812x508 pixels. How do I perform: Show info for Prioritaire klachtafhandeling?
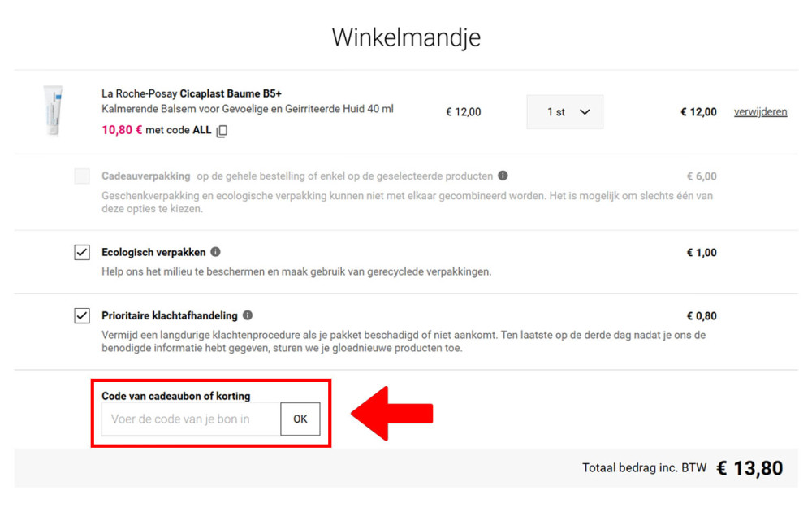(x=248, y=315)
